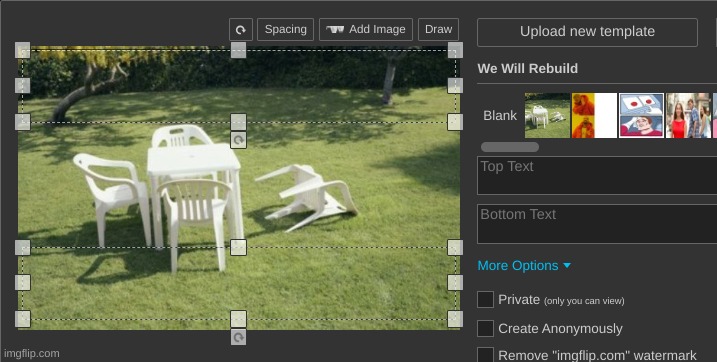Click the template list horizontal scrollbar
The image size is (717, 362).
[510, 147]
